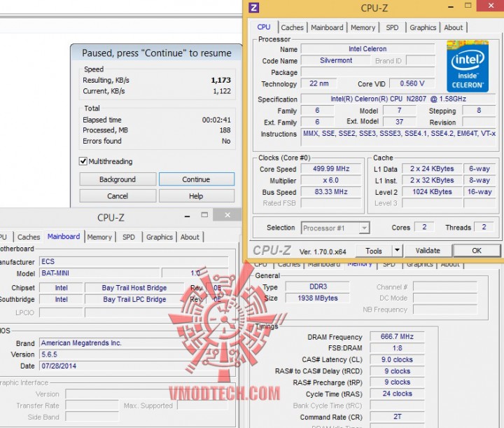Click the Specification field Celeron N2807

tap(398, 99)
